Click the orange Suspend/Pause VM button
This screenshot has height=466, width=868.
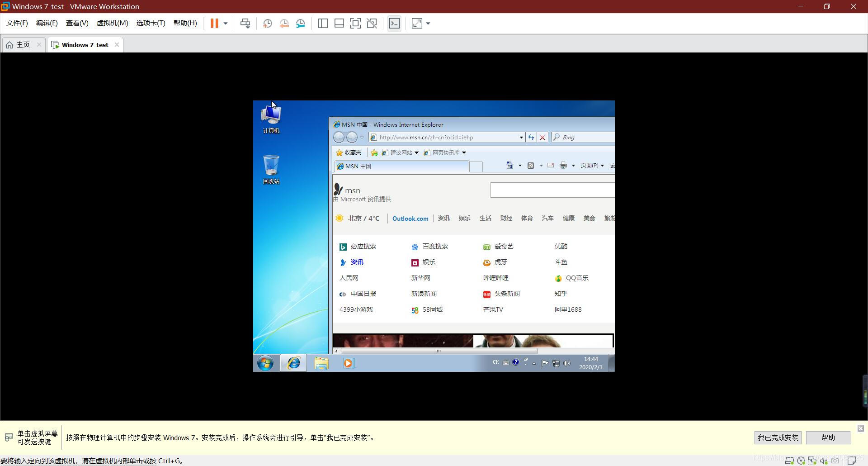214,23
